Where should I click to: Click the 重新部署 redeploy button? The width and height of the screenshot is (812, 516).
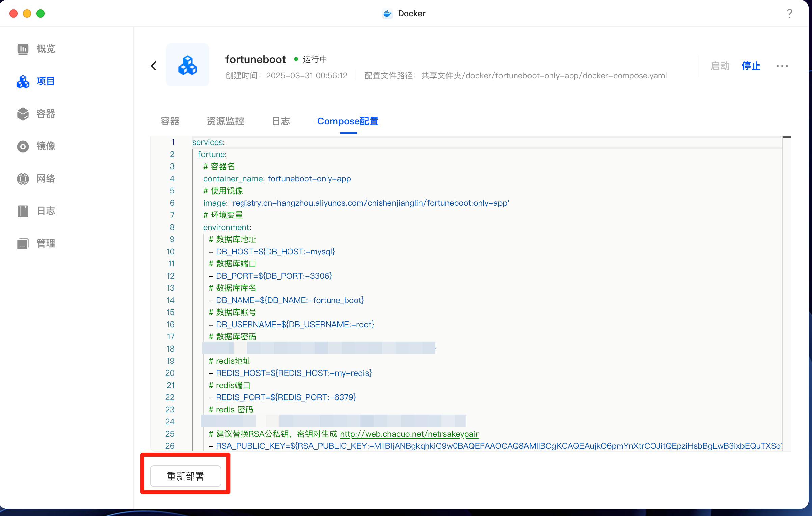186,476
